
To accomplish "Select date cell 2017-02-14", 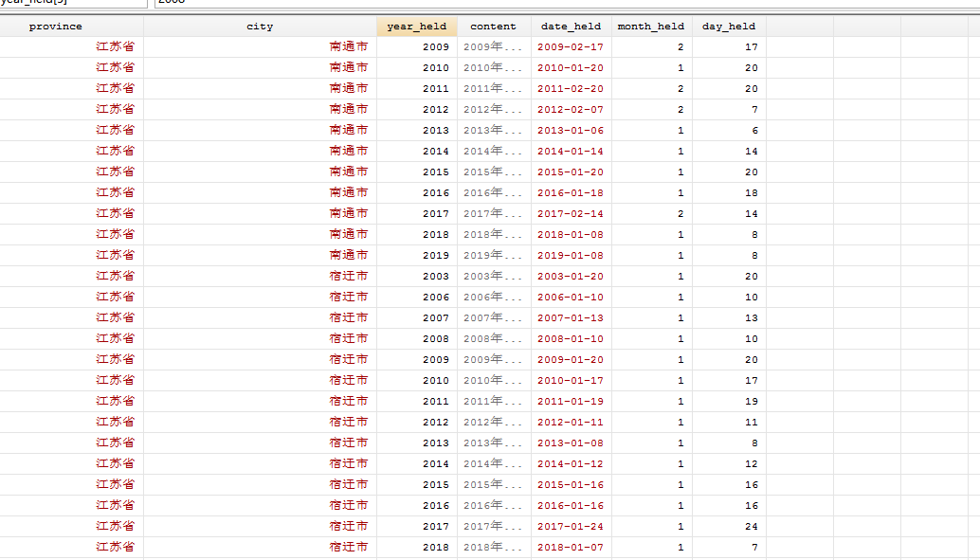I will (571, 214).
